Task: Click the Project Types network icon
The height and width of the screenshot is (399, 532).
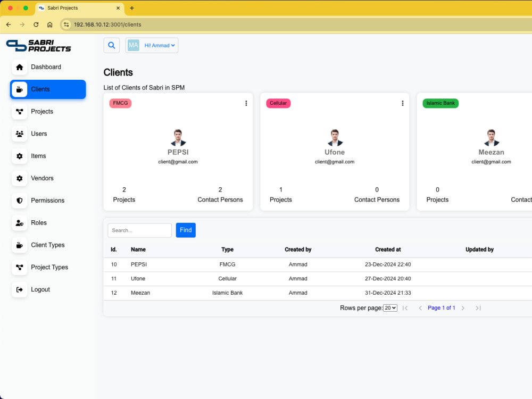Action: pyautogui.click(x=19, y=268)
